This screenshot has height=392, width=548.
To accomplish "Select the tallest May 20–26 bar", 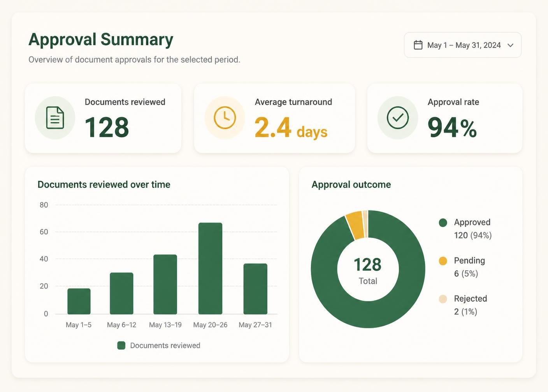I will coord(211,268).
